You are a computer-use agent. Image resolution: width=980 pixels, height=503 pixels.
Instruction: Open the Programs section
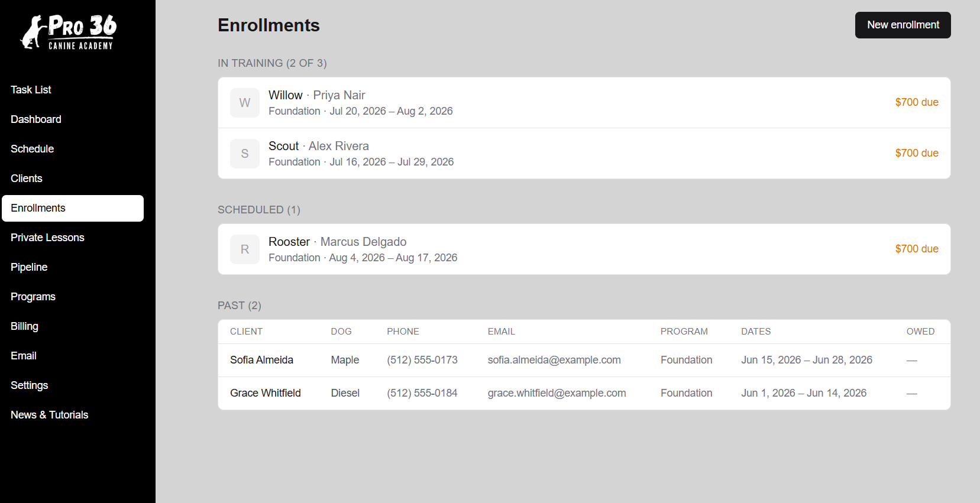73,297
